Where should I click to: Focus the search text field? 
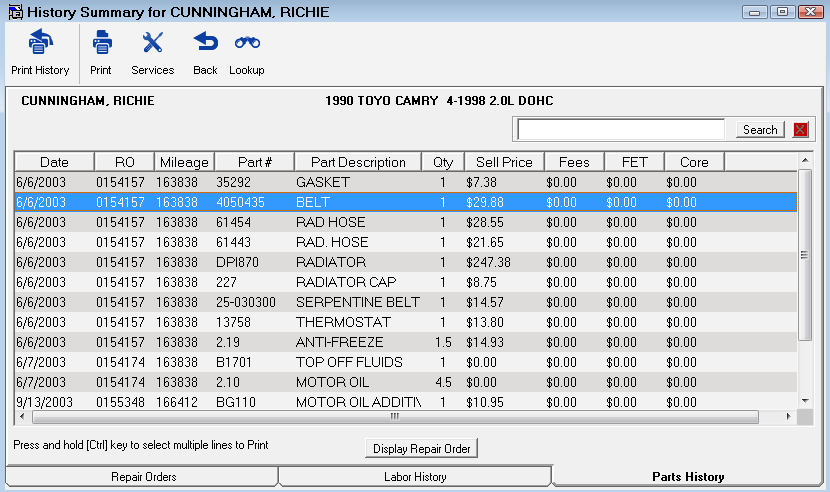pos(621,129)
